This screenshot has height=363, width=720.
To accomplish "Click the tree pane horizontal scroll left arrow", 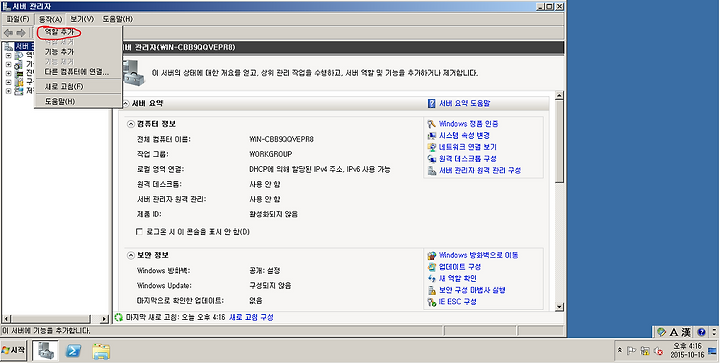I will 6,318.
